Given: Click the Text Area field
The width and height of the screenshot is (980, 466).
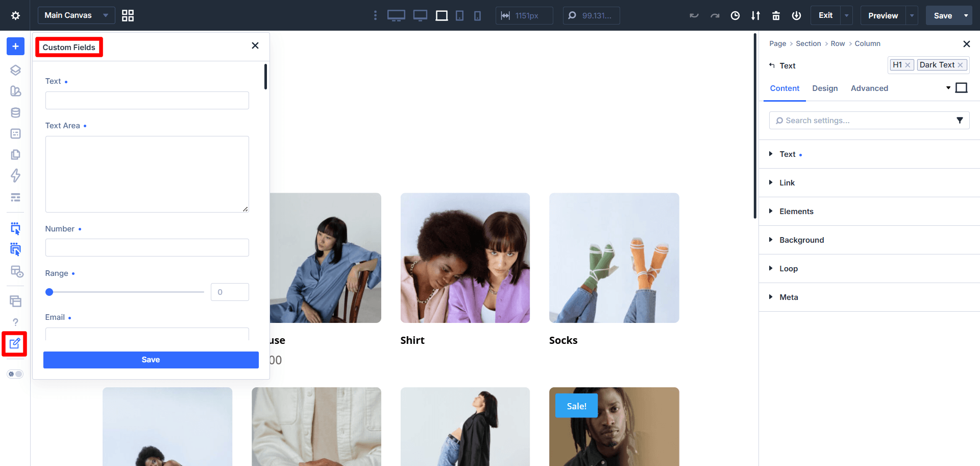Looking at the screenshot, I should 147,174.
